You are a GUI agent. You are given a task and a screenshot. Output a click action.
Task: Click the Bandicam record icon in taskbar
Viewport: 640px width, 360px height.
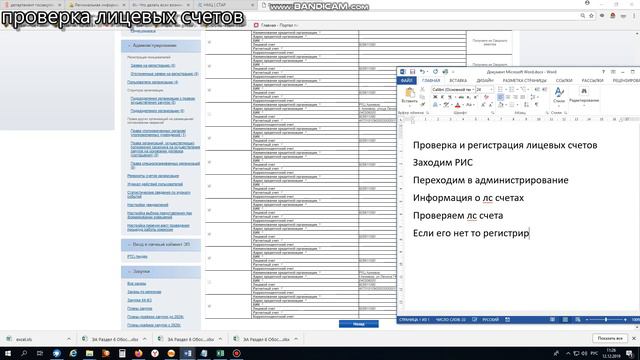[237, 353]
